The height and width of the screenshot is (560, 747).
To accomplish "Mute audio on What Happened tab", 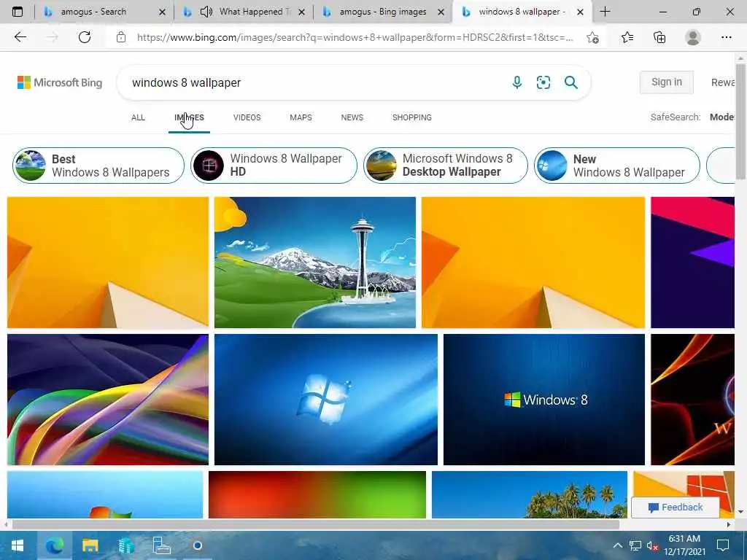I will point(206,12).
